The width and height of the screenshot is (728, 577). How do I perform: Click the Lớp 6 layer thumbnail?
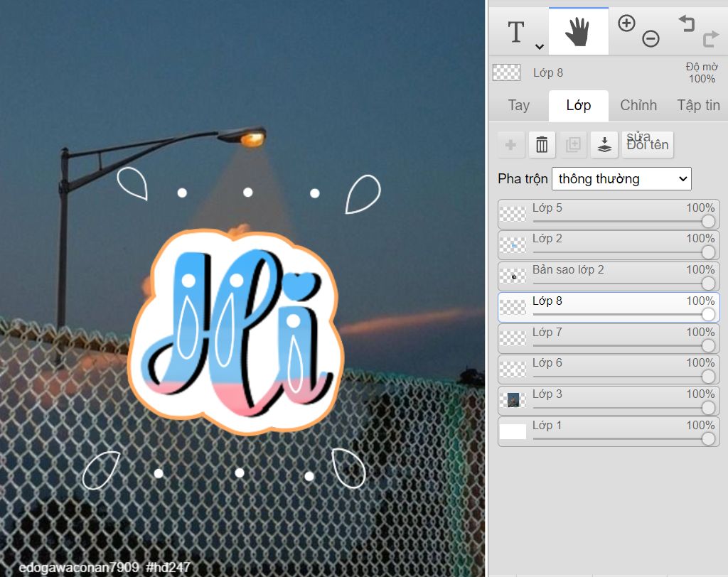(513, 370)
